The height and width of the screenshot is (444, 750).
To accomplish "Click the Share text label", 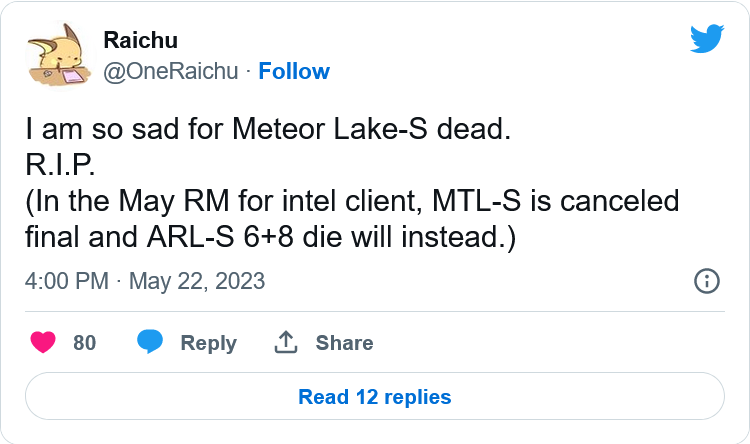I will [x=344, y=343].
